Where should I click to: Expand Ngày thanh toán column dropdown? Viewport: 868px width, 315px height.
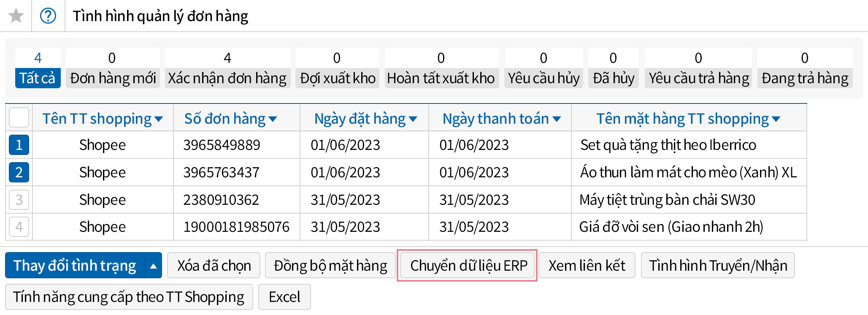tap(557, 119)
